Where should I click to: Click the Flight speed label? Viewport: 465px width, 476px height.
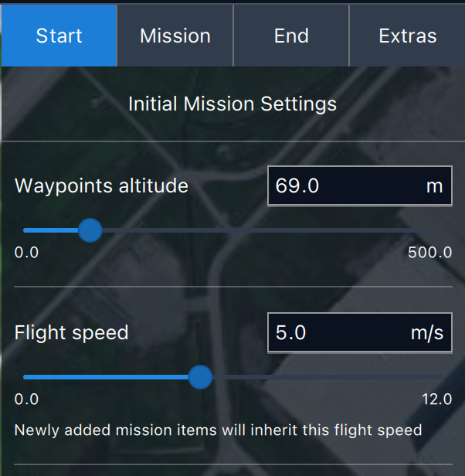[x=71, y=333]
